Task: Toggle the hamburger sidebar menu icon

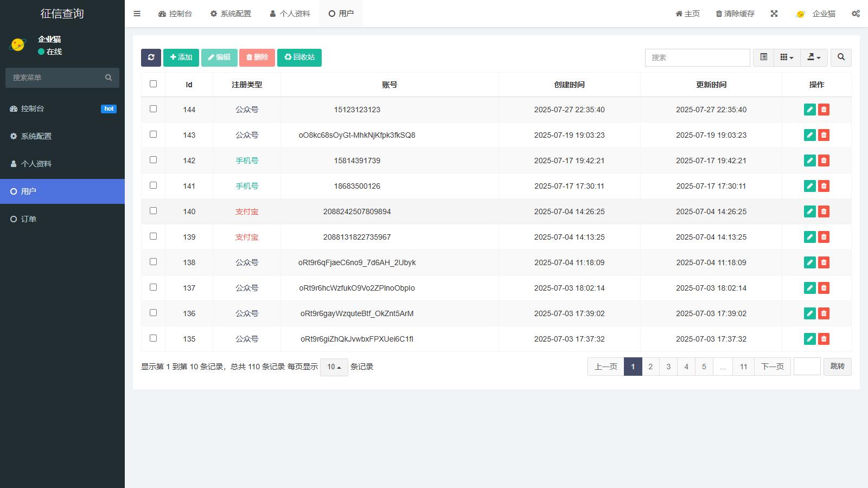Action: (x=137, y=14)
